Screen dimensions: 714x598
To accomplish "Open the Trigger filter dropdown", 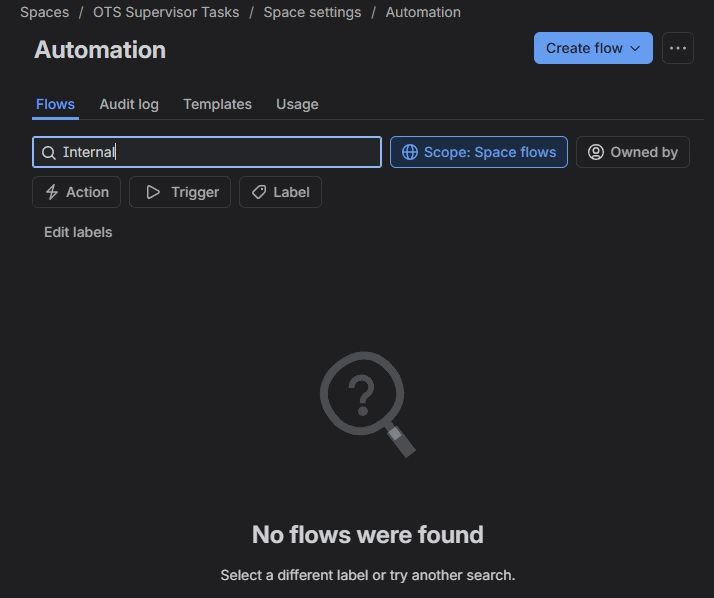I will tap(180, 192).
